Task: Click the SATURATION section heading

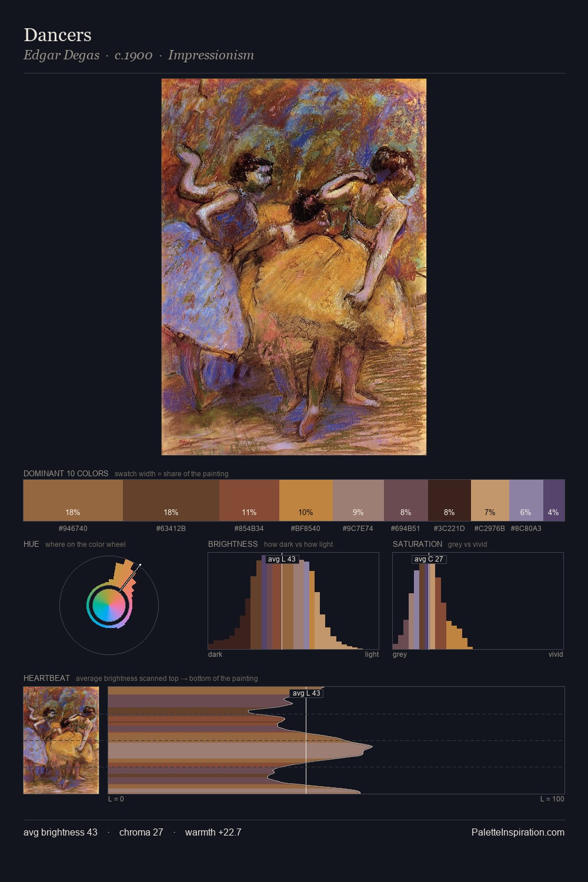Action: point(417,544)
